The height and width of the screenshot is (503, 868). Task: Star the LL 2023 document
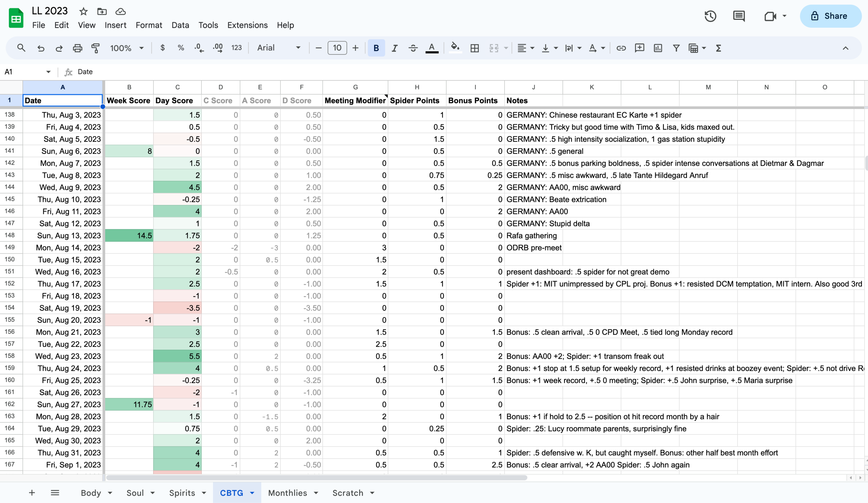point(83,12)
